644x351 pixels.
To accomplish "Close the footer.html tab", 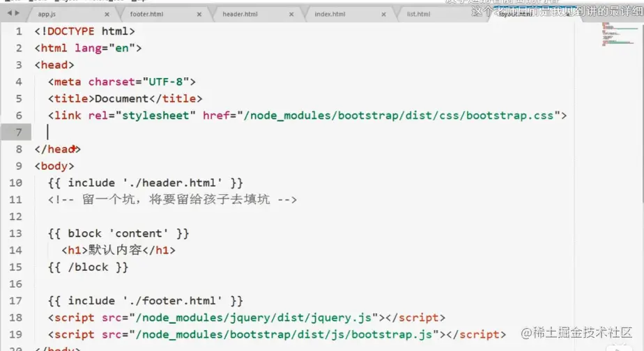I will pos(199,14).
